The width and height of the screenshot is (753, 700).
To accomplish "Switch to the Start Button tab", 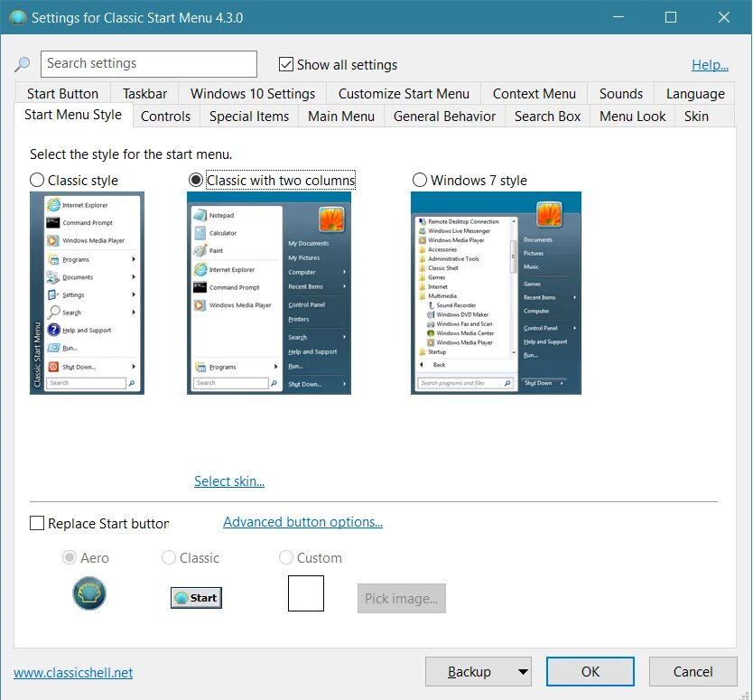I will click(62, 94).
